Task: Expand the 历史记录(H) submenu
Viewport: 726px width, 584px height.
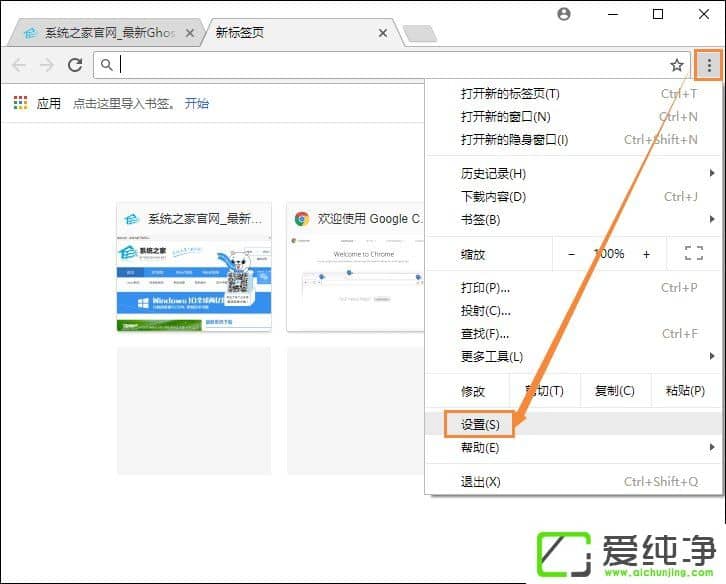Action: (x=574, y=174)
